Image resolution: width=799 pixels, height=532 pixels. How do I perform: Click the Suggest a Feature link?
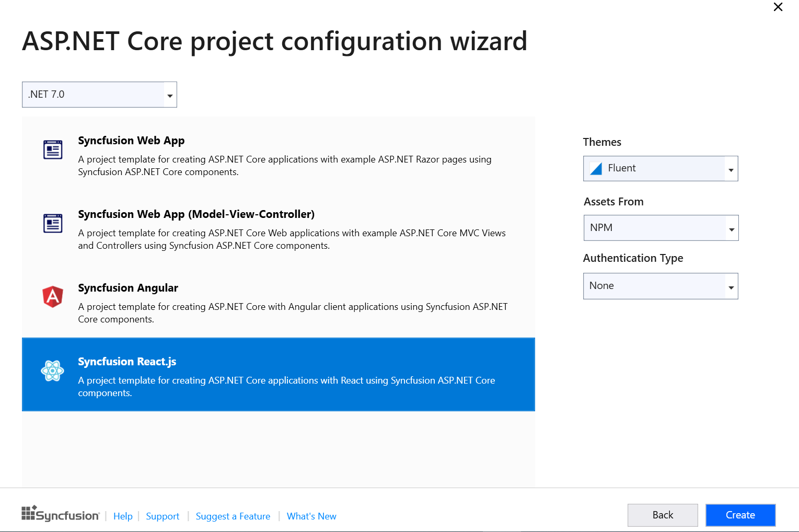(x=233, y=516)
